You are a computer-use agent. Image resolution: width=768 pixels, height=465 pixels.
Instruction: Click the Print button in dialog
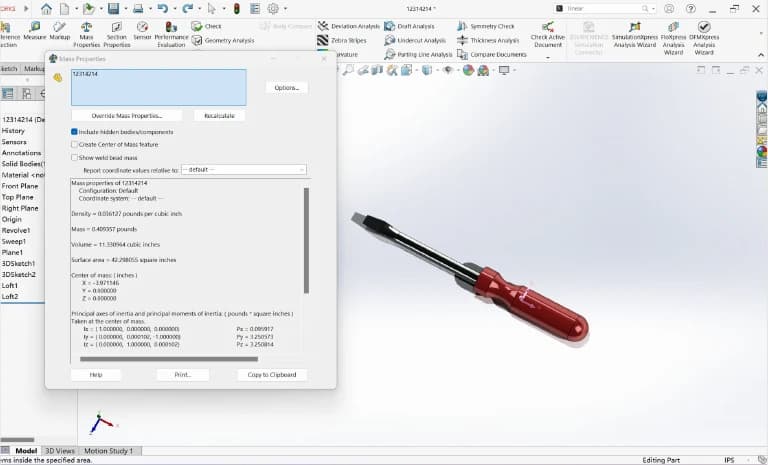[183, 374]
